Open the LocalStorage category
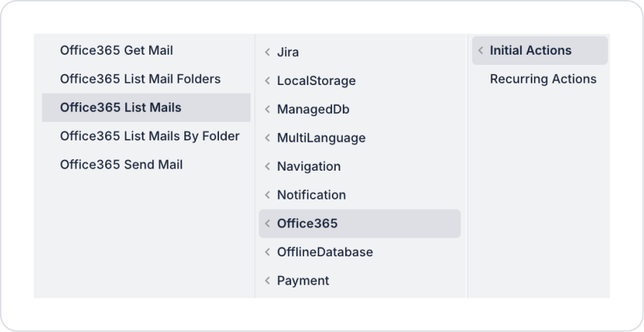This screenshot has width=644, height=332. click(359, 81)
